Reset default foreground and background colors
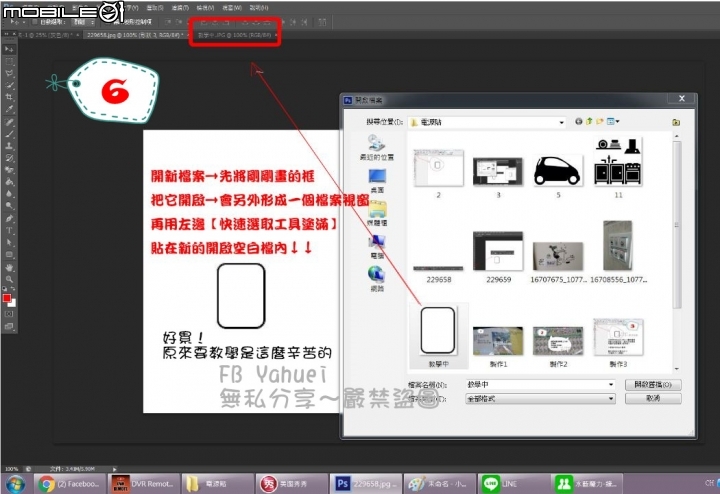Image resolution: width=720 pixels, height=494 pixels. click(x=5, y=289)
